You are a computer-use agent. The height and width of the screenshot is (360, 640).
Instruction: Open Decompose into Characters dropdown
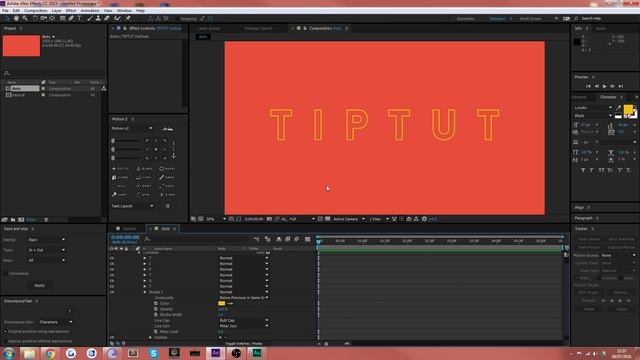click(56, 322)
